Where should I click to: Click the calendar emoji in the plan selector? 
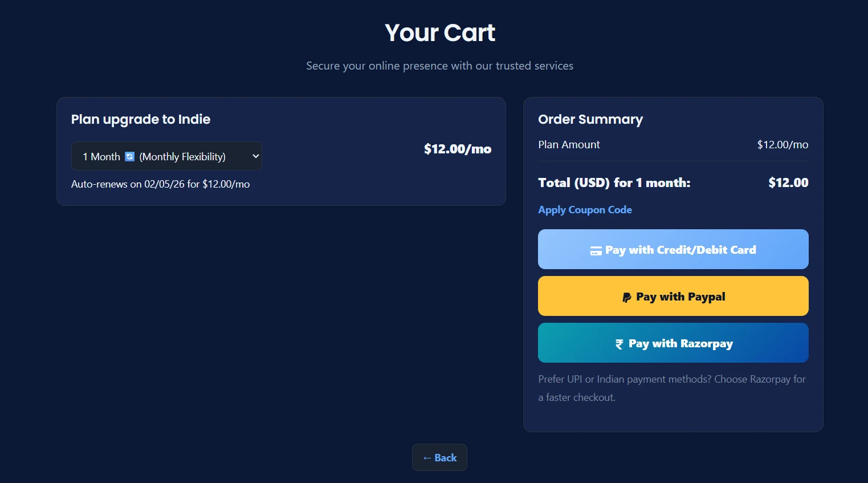[x=129, y=156]
